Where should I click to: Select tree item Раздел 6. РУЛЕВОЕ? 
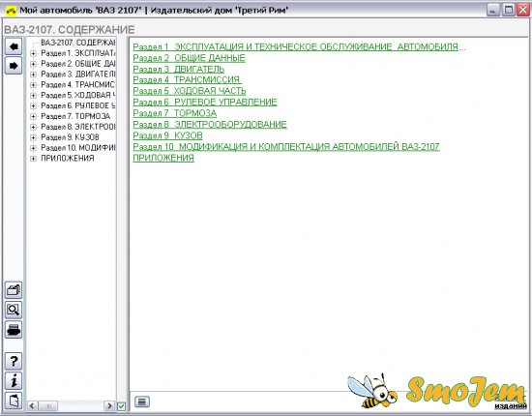78,105
